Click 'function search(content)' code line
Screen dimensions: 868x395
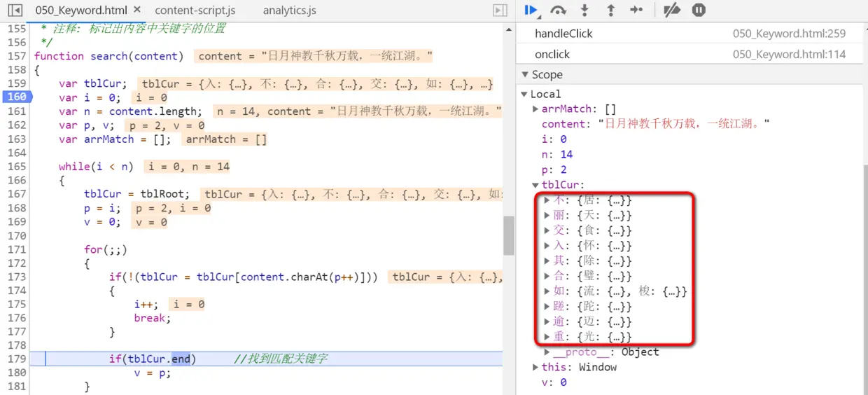[108, 56]
